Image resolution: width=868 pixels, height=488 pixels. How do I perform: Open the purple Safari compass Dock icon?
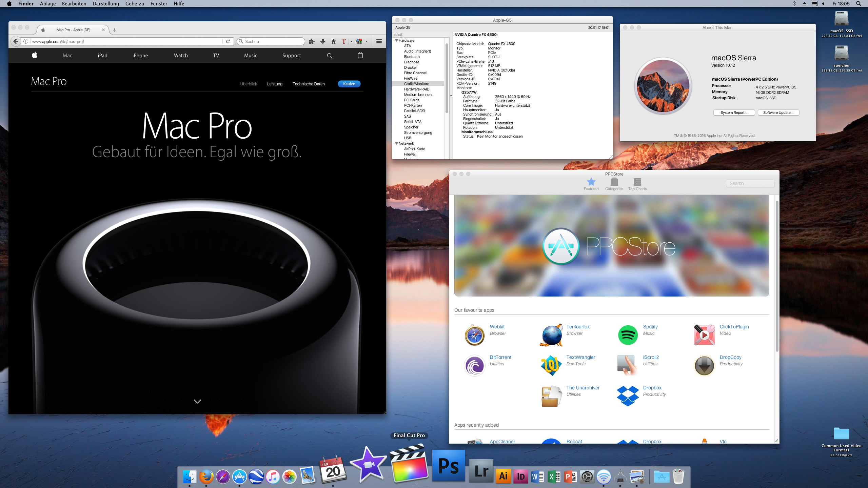pos(223,477)
